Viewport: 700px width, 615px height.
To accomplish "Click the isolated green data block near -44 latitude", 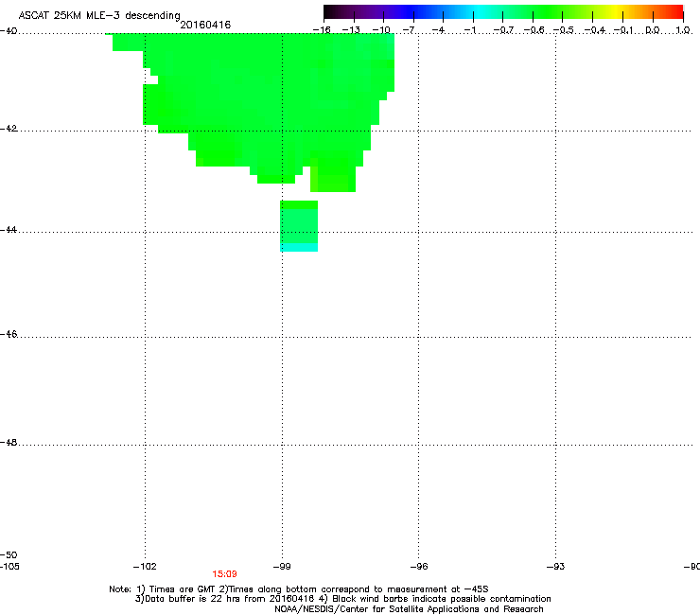I will (x=299, y=226).
